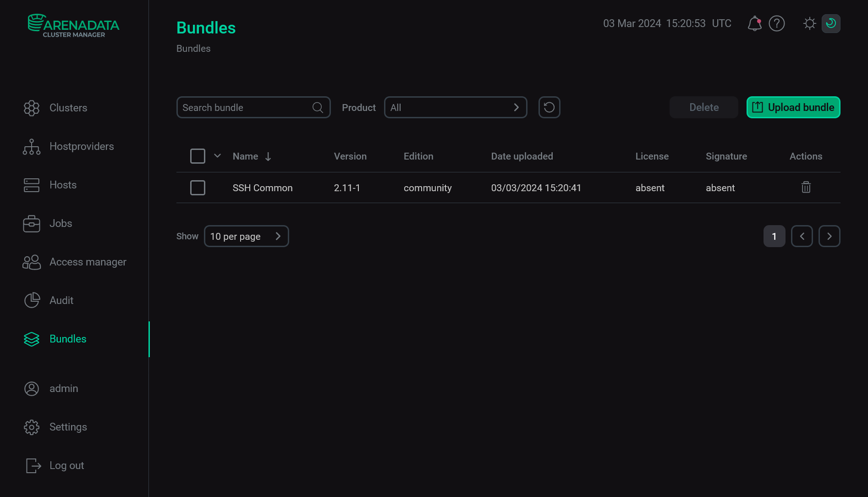Viewport: 868px width, 497px height.
Task: Check the SSH Common bundle row checkbox
Action: pos(198,188)
